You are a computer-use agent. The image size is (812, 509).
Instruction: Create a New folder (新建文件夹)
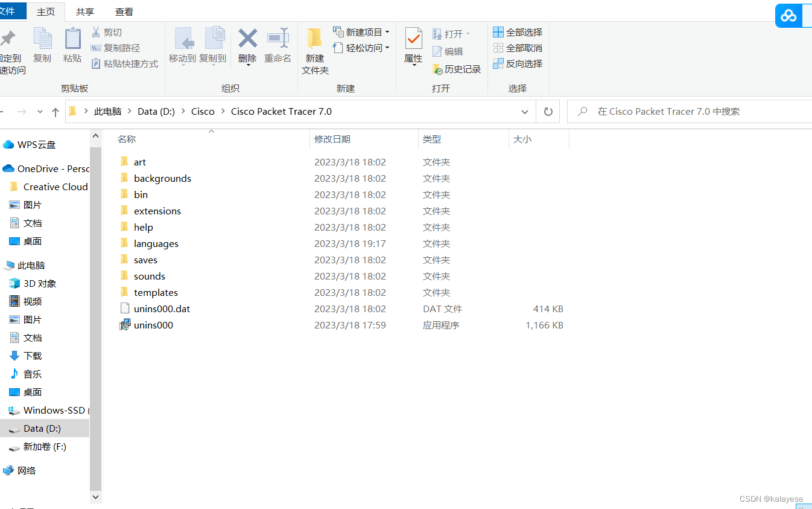[315, 51]
